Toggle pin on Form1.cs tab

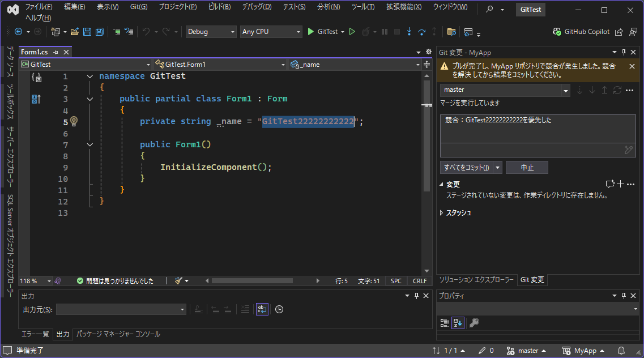[x=56, y=52]
